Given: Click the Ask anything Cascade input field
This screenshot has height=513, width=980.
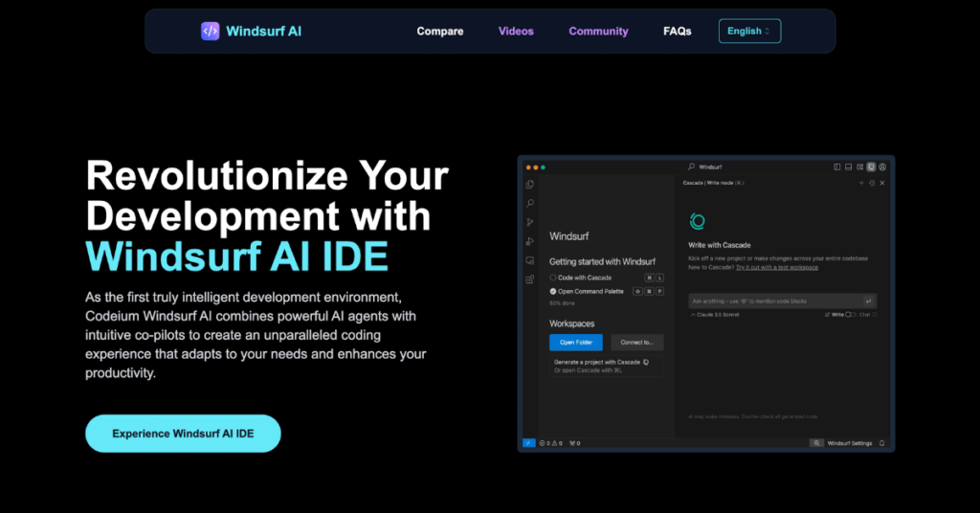Looking at the screenshot, I should point(773,301).
